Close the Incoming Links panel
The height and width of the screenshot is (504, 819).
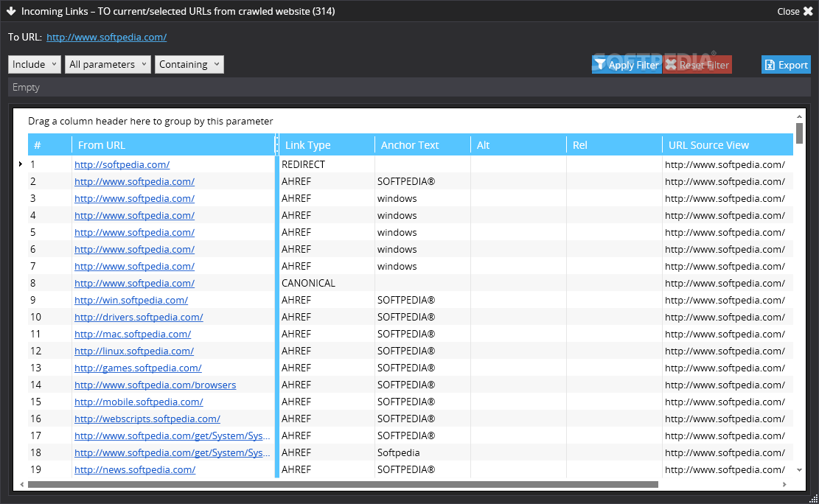click(795, 11)
